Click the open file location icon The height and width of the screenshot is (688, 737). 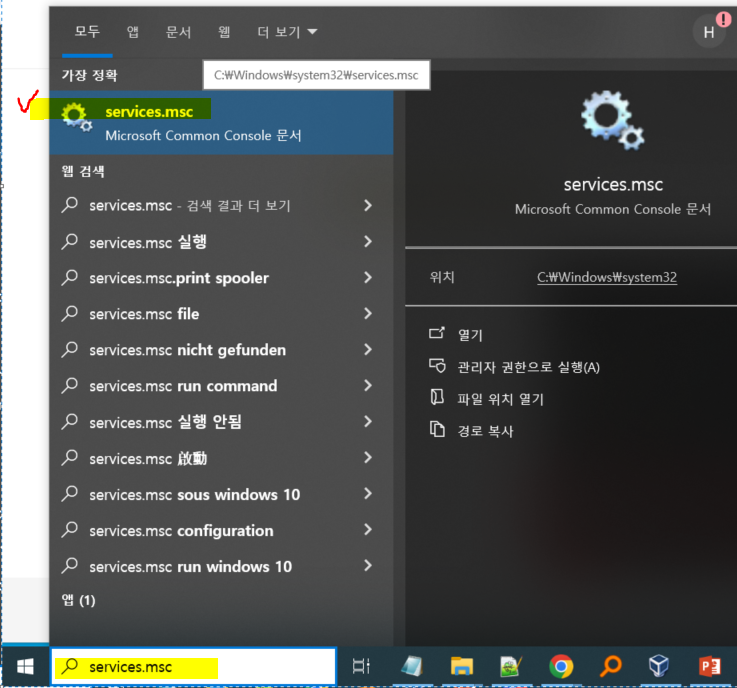[x=437, y=398]
